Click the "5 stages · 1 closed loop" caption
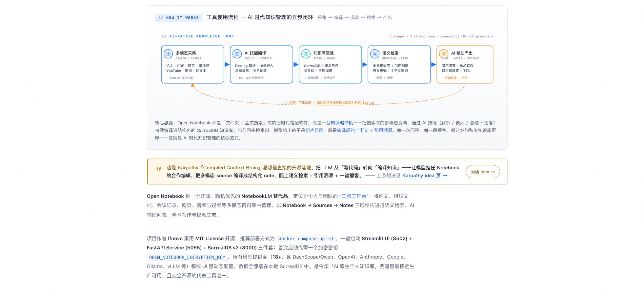Screen dimensions: 644x295 [412, 36]
